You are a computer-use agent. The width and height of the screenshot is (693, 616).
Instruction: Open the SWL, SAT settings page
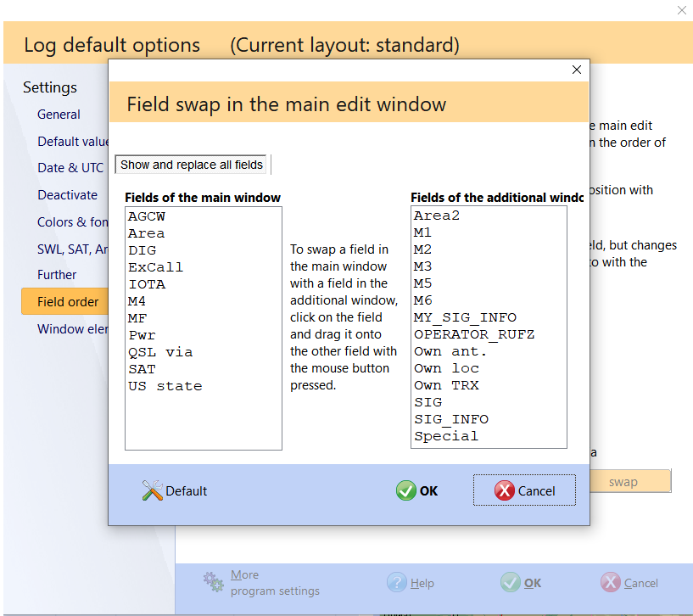[73, 249]
